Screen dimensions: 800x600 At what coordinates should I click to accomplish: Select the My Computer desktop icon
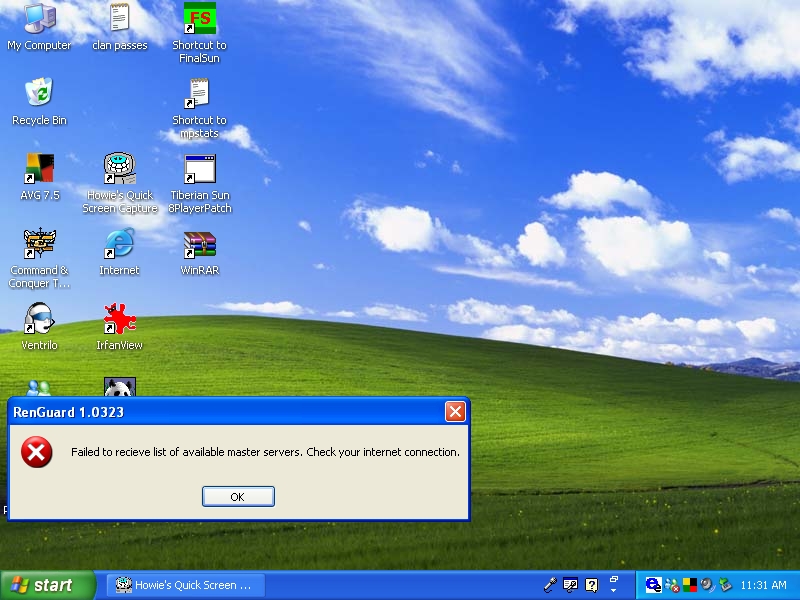39,20
